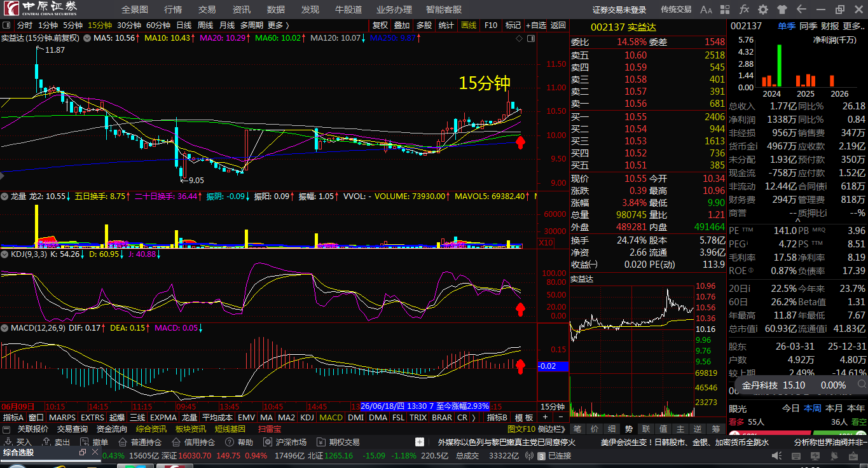This screenshot has width=868, height=468.
Task: Open the 交易 menu
Action: click(x=207, y=10)
